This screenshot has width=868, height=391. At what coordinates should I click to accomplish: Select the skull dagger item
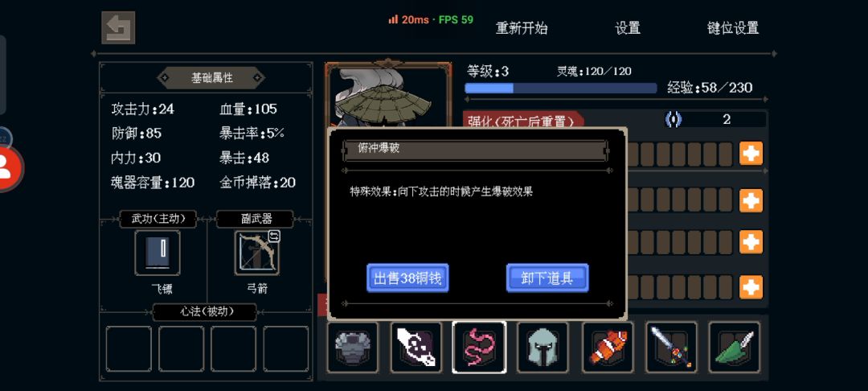coord(416,348)
